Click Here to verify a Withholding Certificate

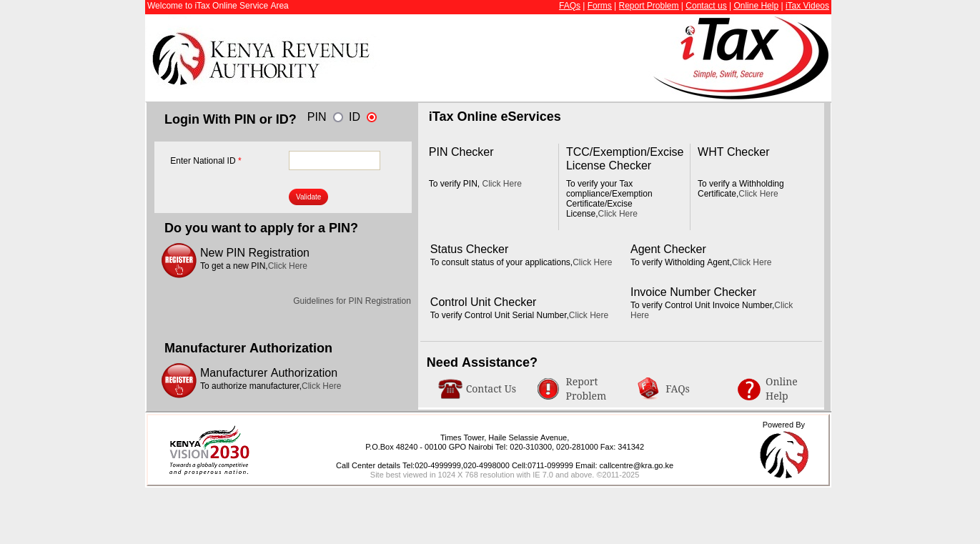pos(758,193)
